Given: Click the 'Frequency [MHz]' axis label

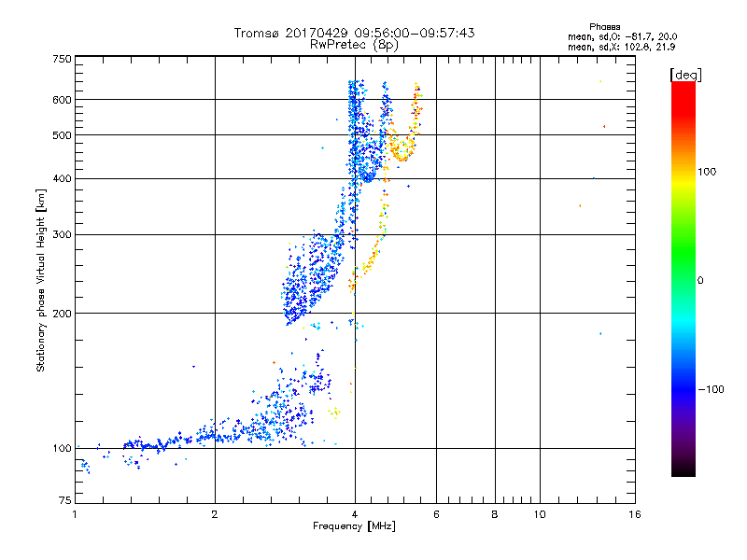Looking at the screenshot, I should [354, 526].
